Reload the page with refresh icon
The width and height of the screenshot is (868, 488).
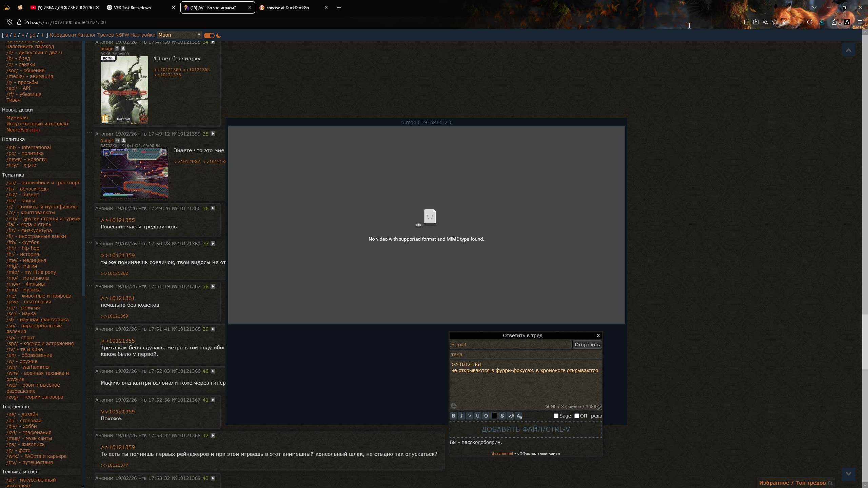pos(810,22)
